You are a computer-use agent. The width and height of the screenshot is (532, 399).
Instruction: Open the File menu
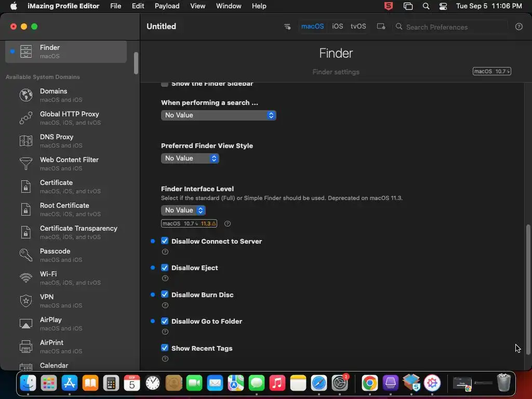116,6
